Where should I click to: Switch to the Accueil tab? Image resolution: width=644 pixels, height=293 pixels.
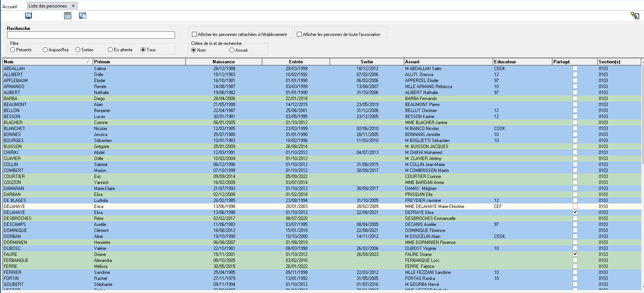(x=10, y=6)
